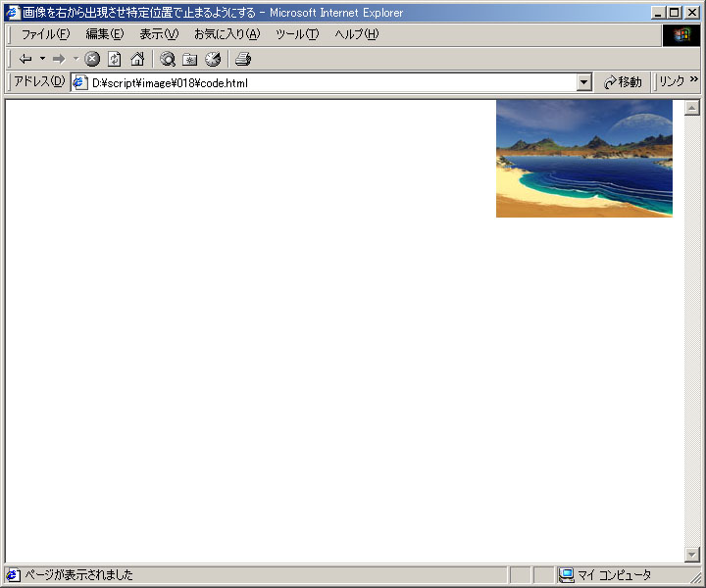Open the ファイル(F) menu
The image size is (706, 588).
(x=45, y=34)
